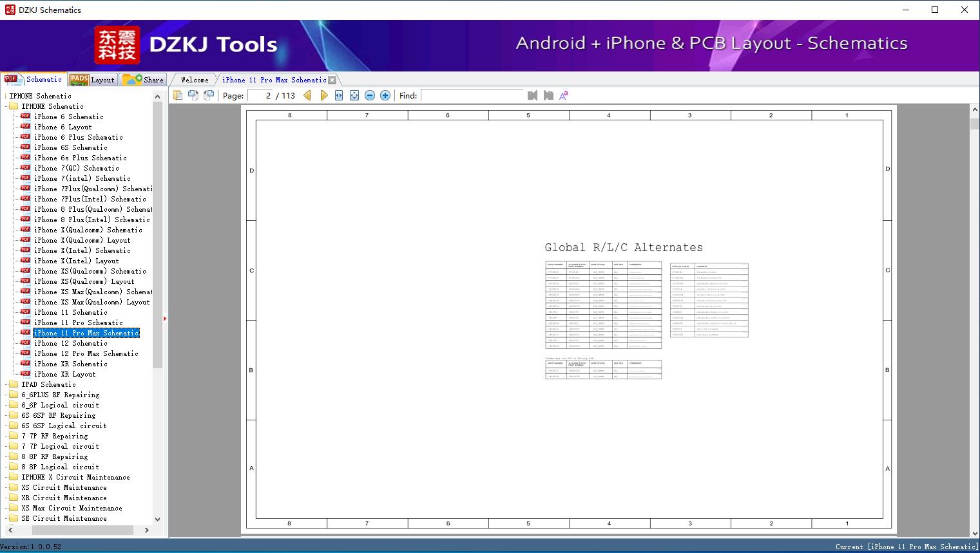Click the tree panel horizontal scrollbar
This screenshot has width=980, height=553.
tap(82, 530)
